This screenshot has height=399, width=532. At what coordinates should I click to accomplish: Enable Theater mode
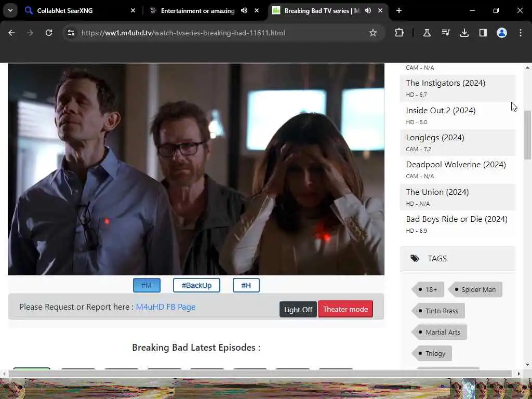(x=345, y=309)
